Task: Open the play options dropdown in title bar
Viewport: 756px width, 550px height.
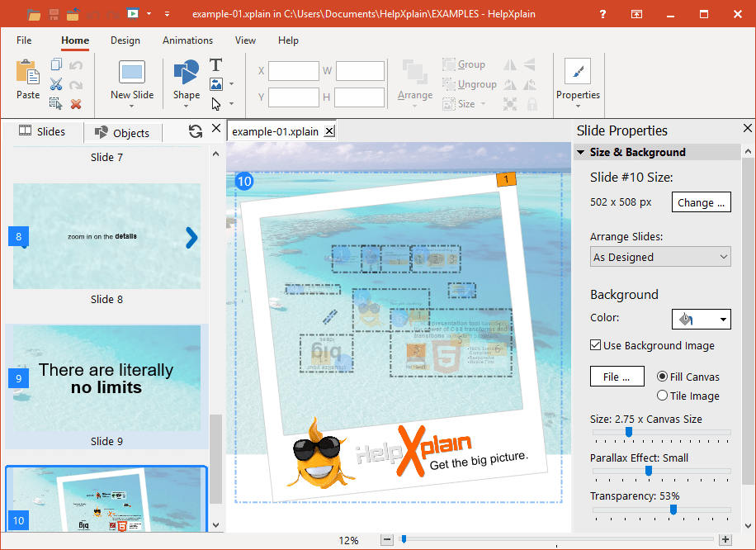Action: tap(149, 13)
